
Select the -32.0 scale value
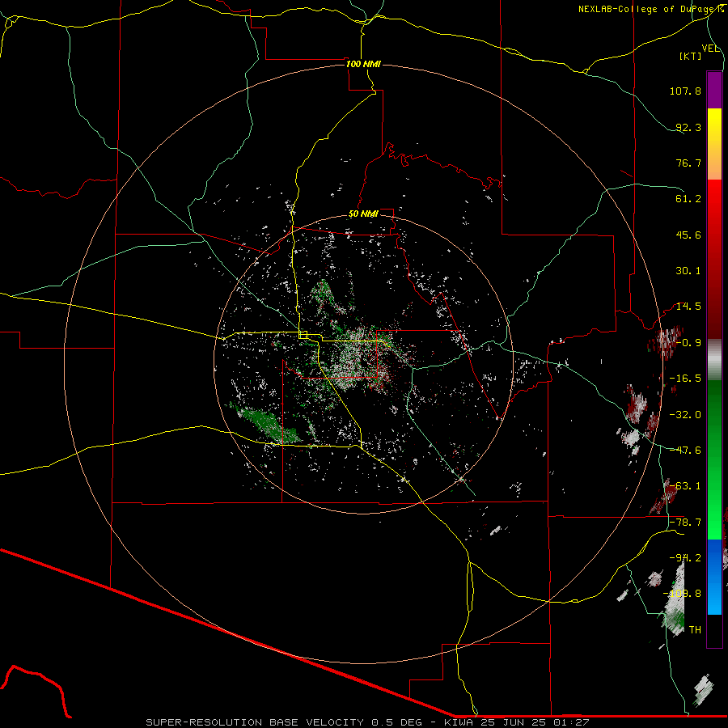click(x=685, y=415)
